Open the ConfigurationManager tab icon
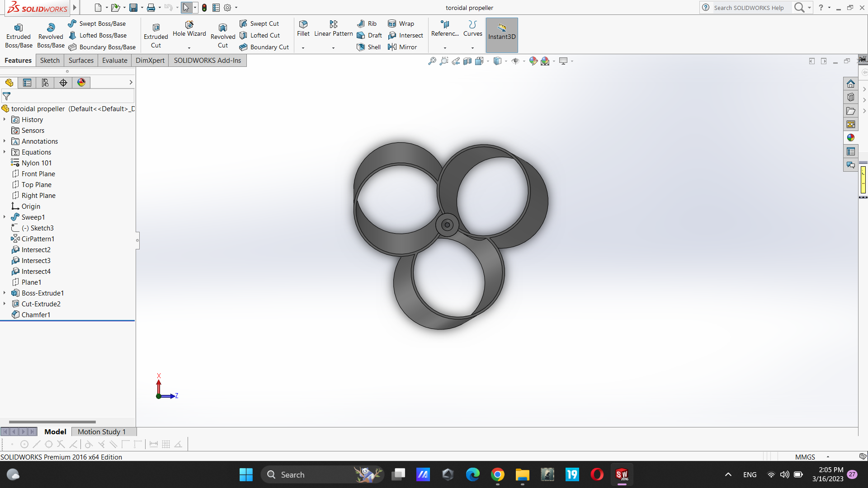Viewport: 868px width, 488px height. tap(45, 82)
